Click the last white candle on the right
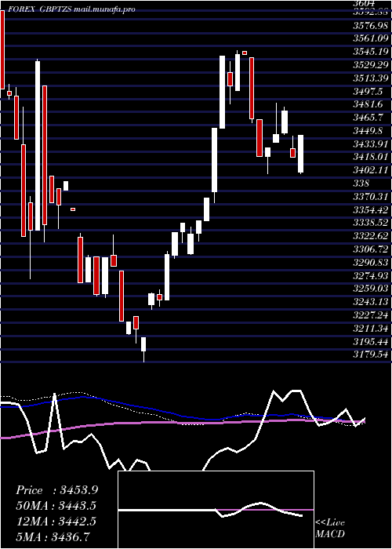 pyautogui.click(x=300, y=154)
